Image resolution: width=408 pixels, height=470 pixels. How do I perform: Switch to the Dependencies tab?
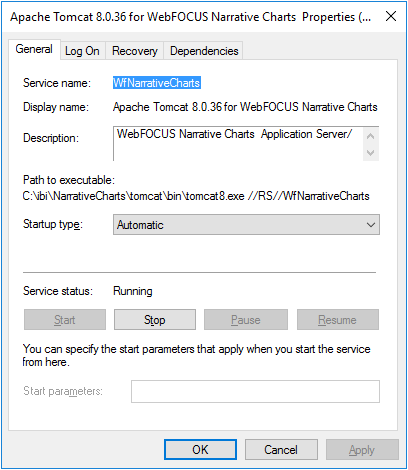[204, 51]
